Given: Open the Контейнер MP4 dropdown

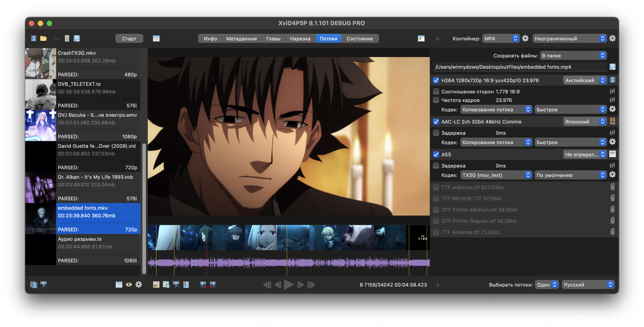Looking at the screenshot, I should click(501, 38).
